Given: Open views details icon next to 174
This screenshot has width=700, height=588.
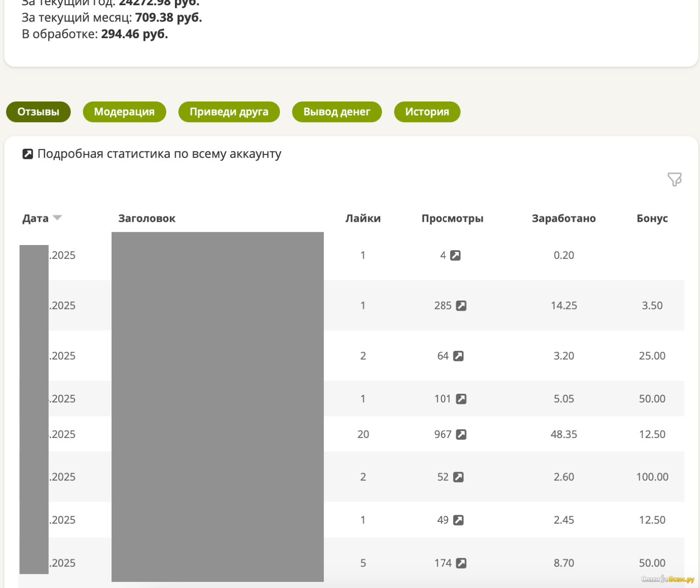Looking at the screenshot, I should [462, 563].
